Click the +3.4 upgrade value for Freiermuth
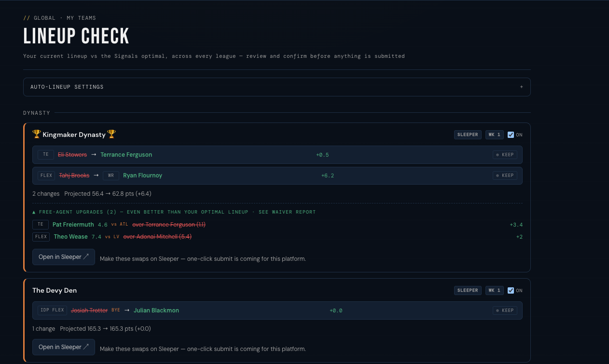Screen dimensions: 609x364 [x=516, y=225]
